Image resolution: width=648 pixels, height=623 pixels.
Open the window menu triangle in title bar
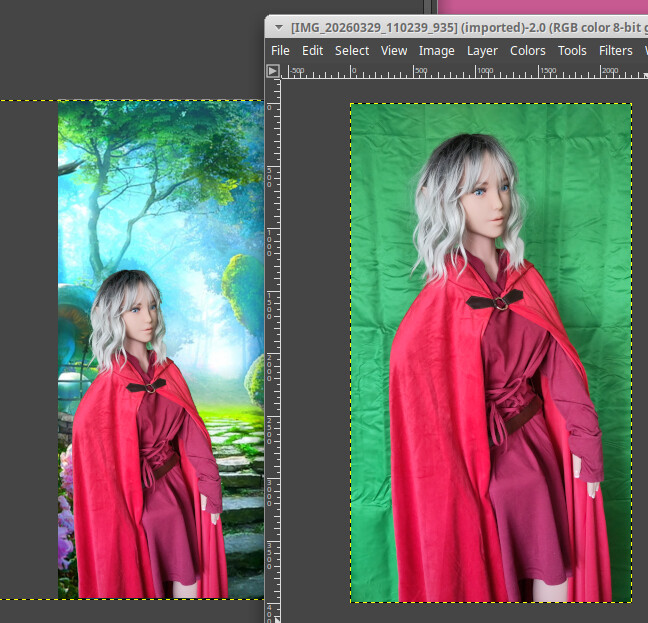pos(280,27)
